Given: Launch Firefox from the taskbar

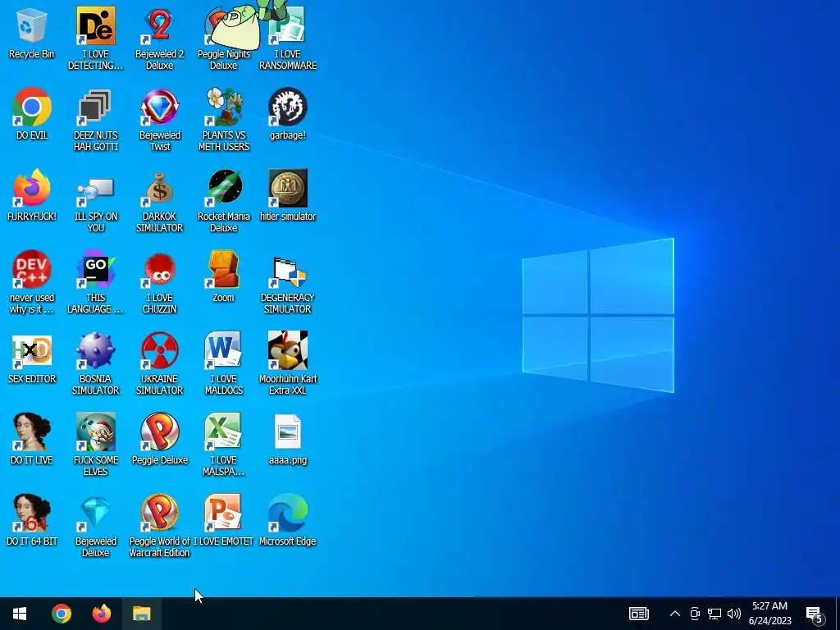Looking at the screenshot, I should coord(101,614).
